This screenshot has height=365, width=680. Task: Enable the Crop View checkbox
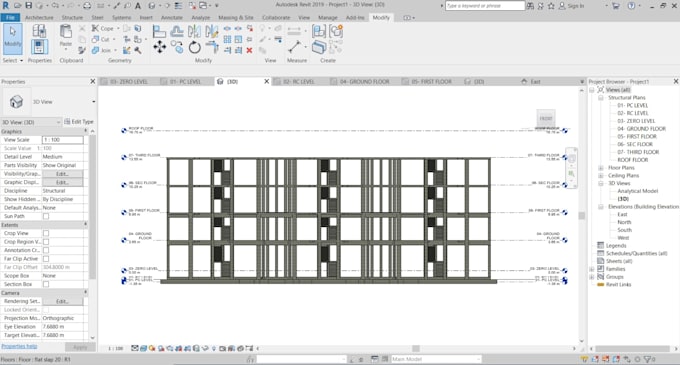tap(46, 233)
